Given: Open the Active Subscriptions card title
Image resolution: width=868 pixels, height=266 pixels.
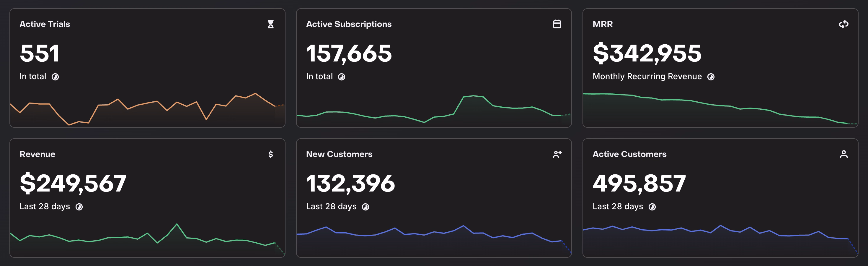Looking at the screenshot, I should pyautogui.click(x=349, y=24).
